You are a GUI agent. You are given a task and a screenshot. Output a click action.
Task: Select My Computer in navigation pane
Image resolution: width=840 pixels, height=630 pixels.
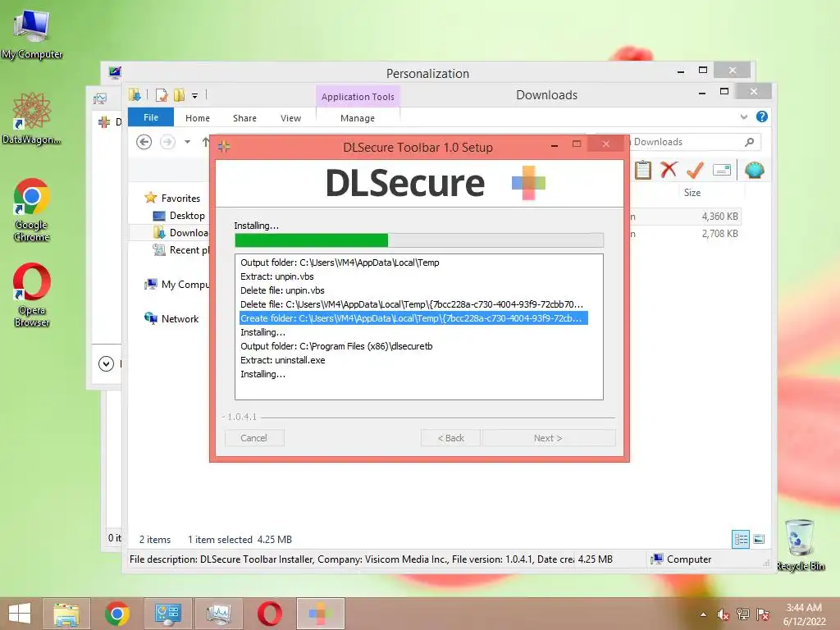(x=177, y=285)
